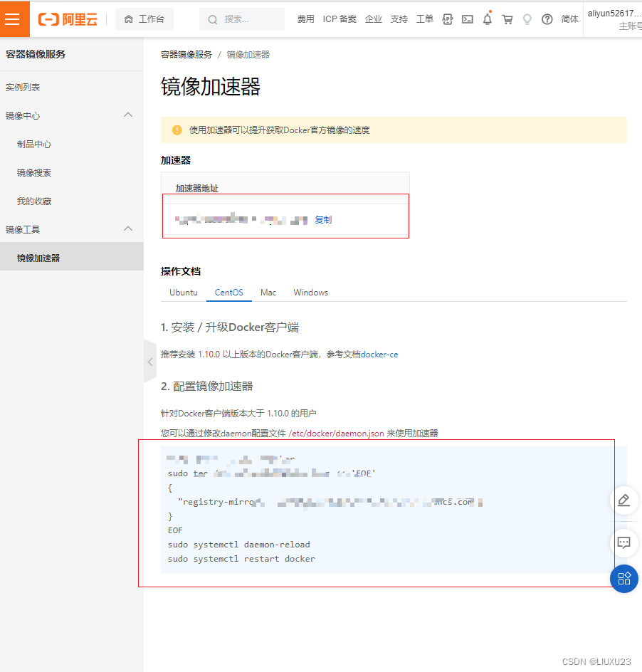Click the 容器镜像服务 sidebar title
The height and width of the screenshot is (672, 642).
coord(36,54)
